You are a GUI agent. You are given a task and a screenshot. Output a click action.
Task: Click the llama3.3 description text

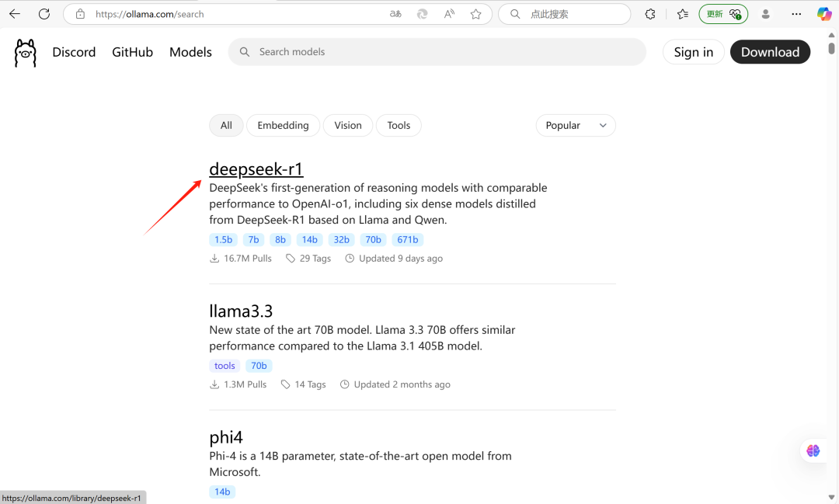362,338
